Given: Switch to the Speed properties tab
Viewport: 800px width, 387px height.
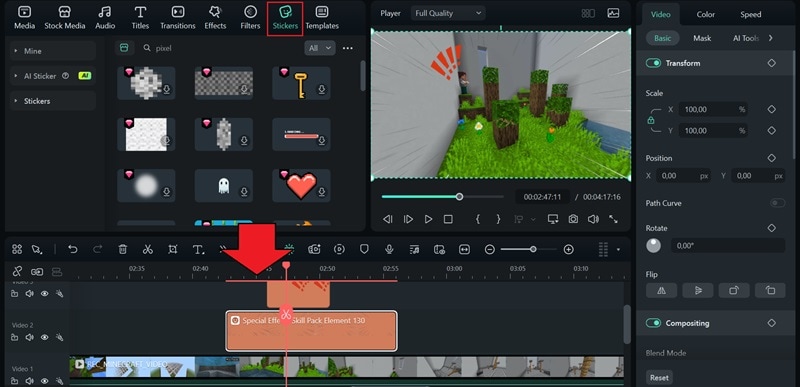Looking at the screenshot, I should pyautogui.click(x=751, y=14).
